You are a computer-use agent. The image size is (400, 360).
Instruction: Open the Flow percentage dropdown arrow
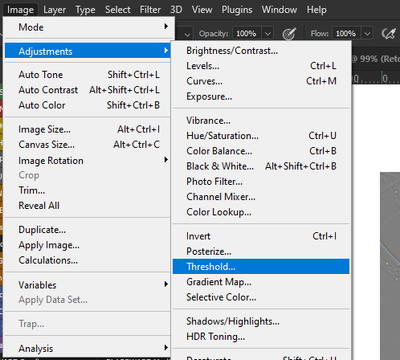coord(367,34)
